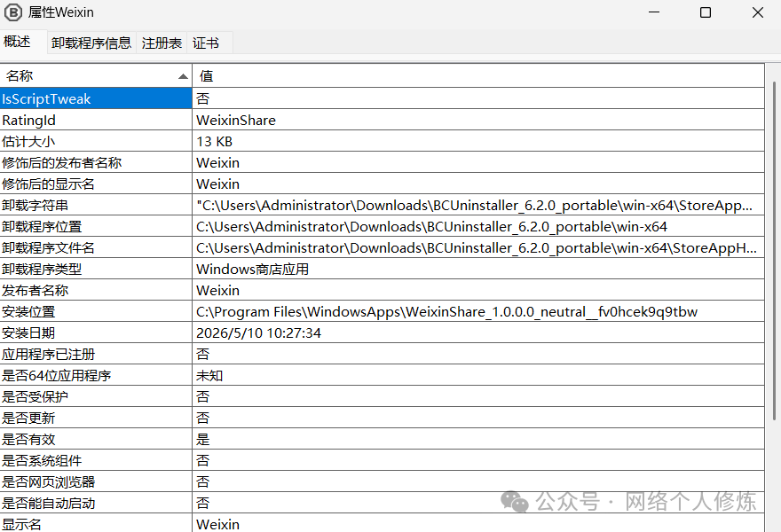
Task: Select the IsScriptTweak row name
Action: [x=96, y=98]
